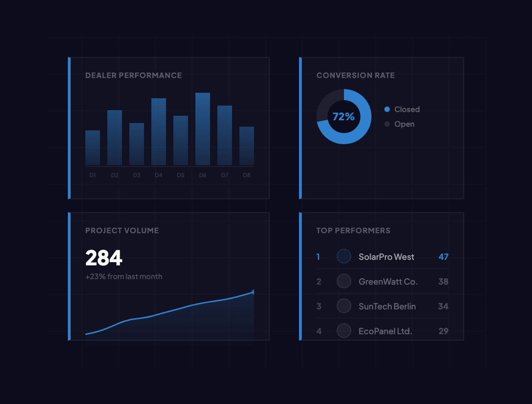Click the +23% from last month link
This screenshot has height=404, width=532.
click(124, 276)
